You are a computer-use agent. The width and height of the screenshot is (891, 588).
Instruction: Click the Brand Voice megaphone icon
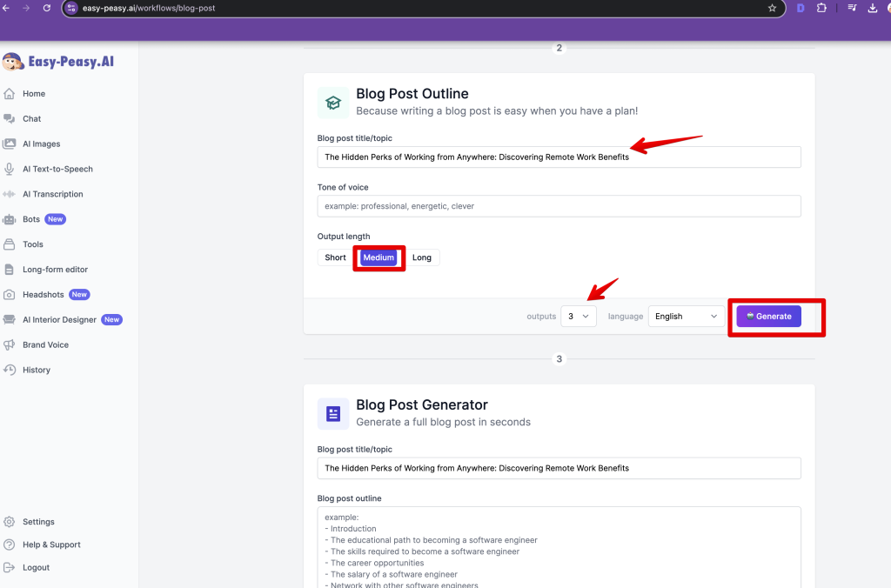[x=10, y=345]
